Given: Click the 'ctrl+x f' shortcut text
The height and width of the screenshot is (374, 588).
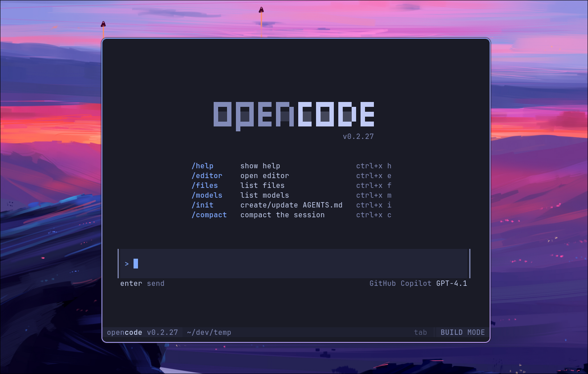Looking at the screenshot, I should pos(374,186).
